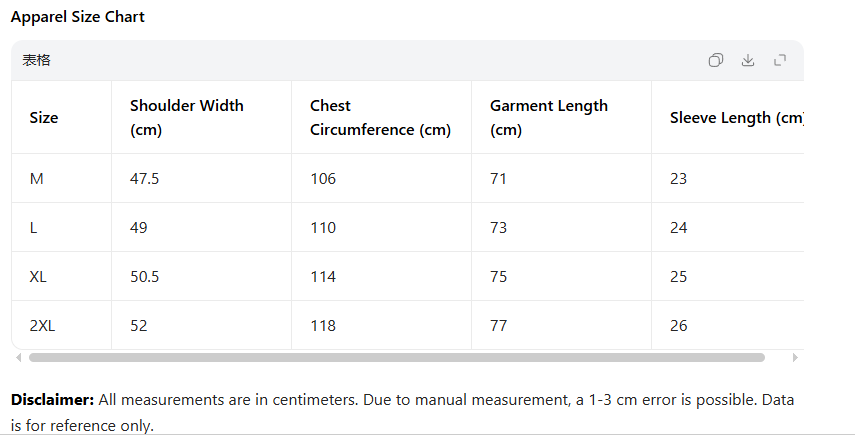Click the right scroll arrow
The image size is (855, 439).
[x=795, y=357]
